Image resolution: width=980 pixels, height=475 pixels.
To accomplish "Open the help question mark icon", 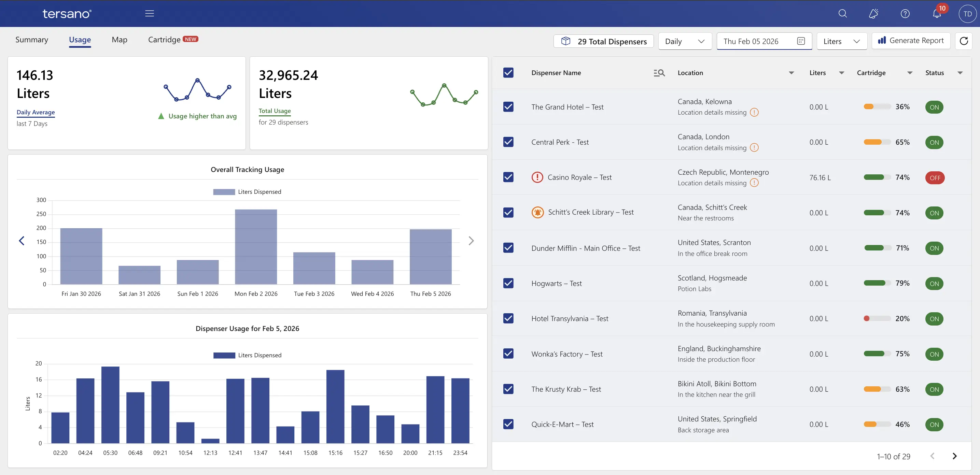I will click(905, 14).
